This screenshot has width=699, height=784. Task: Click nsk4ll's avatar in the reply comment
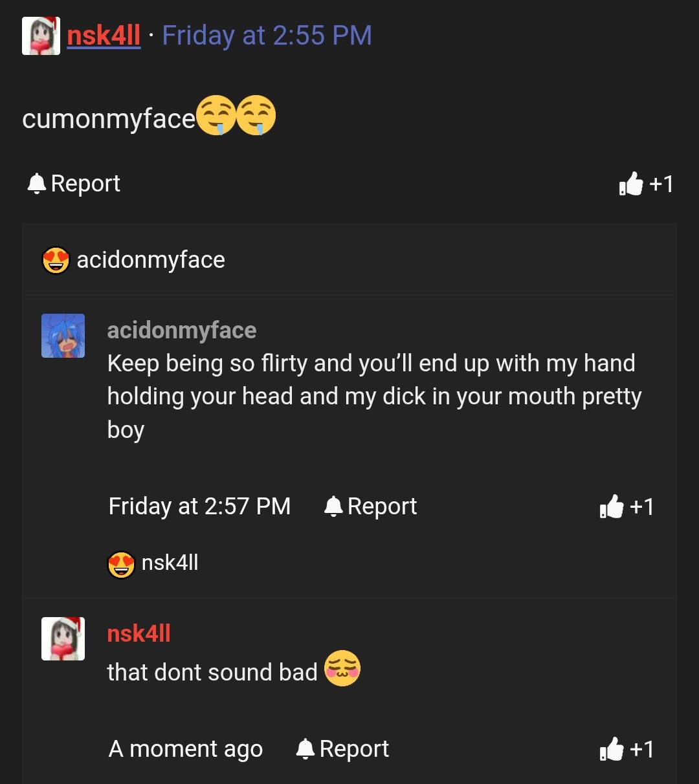point(63,638)
